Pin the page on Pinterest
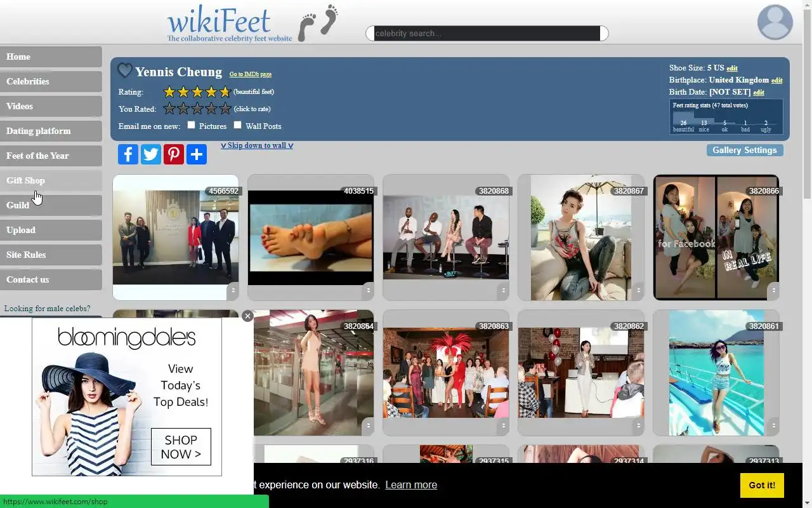The image size is (812, 508). (x=173, y=154)
